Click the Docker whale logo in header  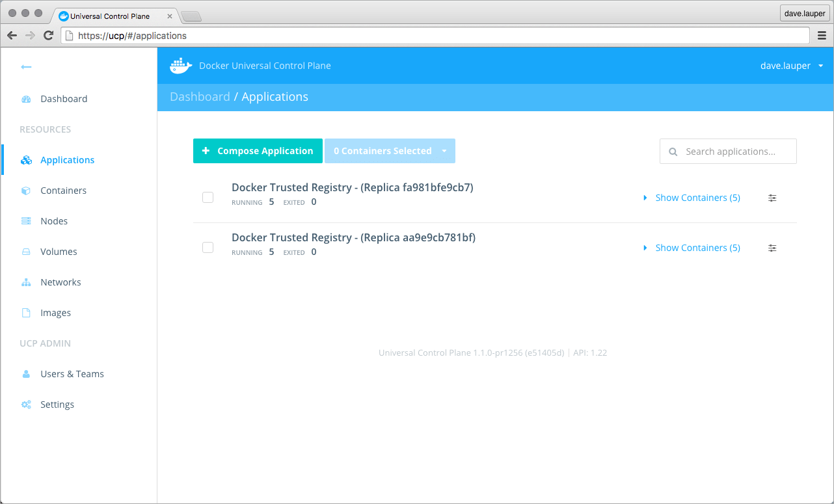180,65
